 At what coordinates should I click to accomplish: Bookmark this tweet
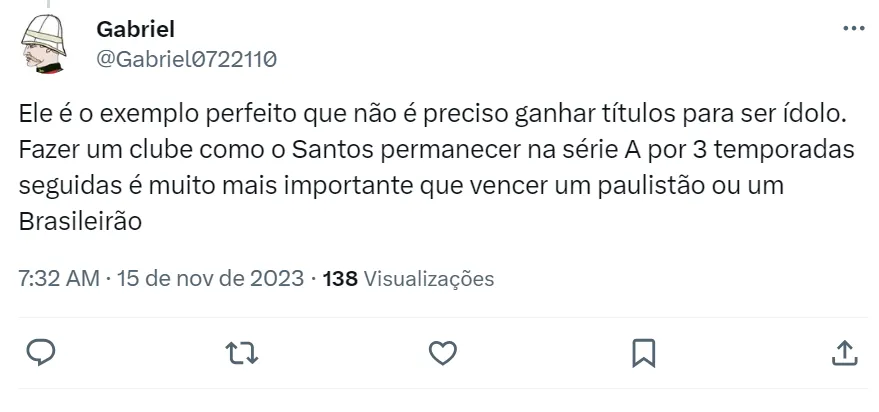click(x=643, y=352)
